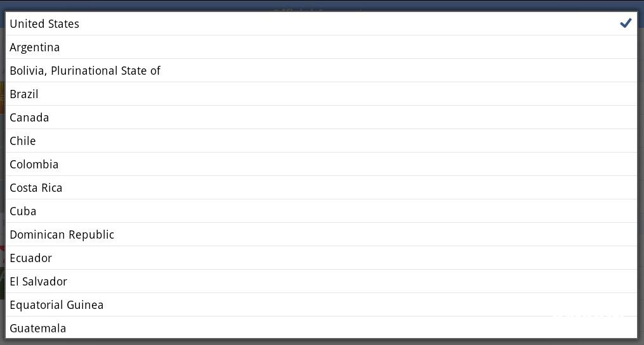Select Cuba as the country
Screen dimensions: 644x345
(x=23, y=211)
